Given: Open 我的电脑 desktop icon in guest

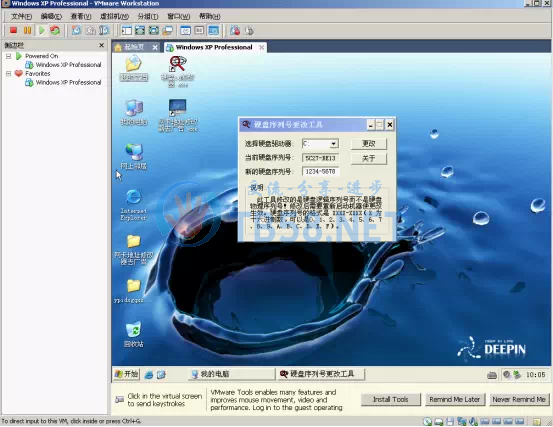Looking at the screenshot, I should pos(134,112).
